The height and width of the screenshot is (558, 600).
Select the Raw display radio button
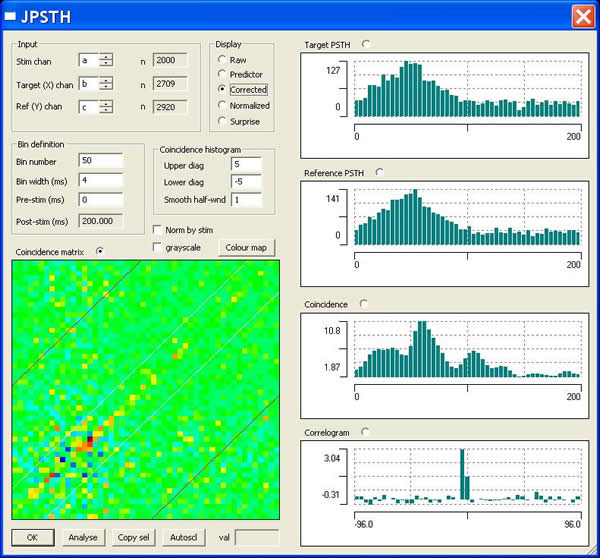[x=222, y=60]
